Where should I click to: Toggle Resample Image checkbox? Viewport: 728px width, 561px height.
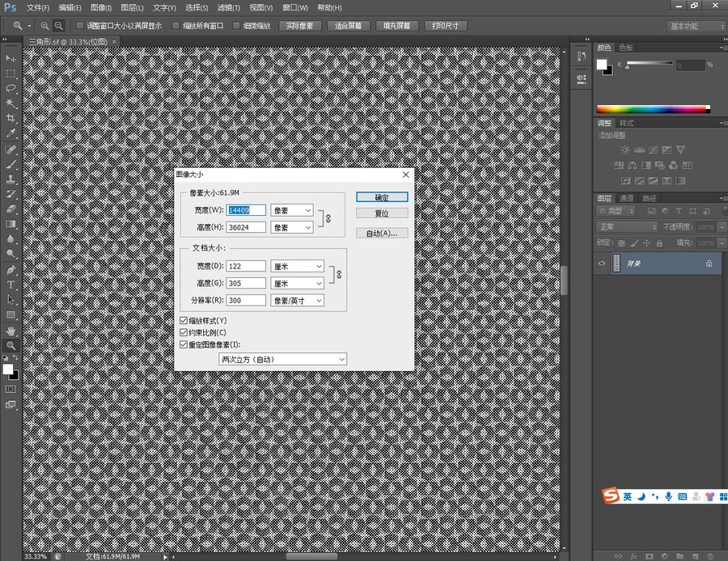point(184,345)
